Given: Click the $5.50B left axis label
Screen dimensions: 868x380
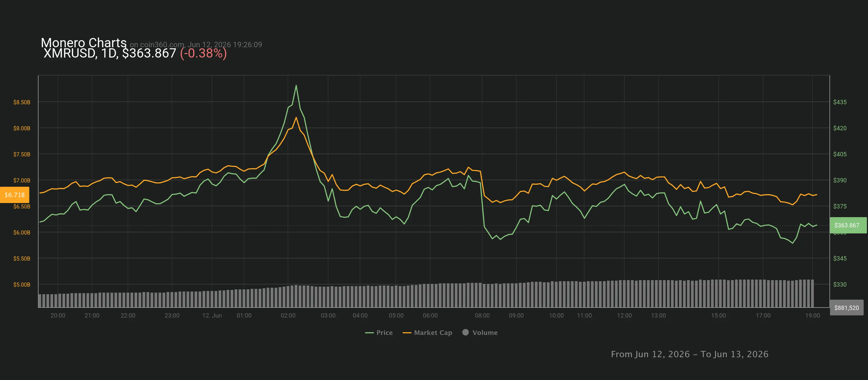Looking at the screenshot, I should click(22, 259).
